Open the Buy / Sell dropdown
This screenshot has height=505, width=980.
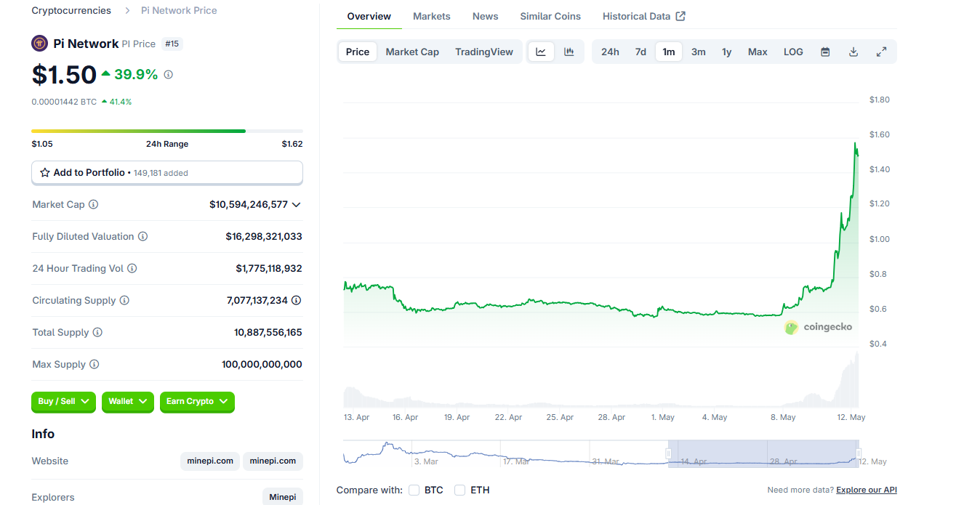point(63,402)
